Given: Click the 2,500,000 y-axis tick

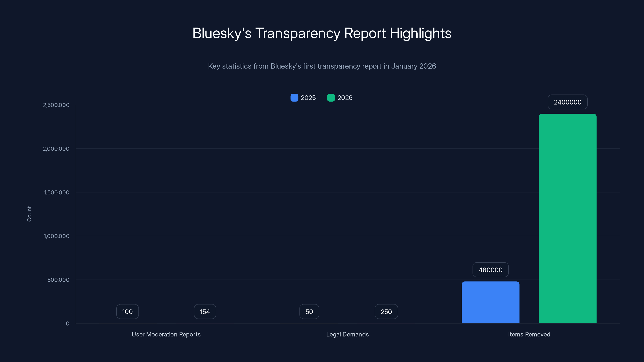Looking at the screenshot, I should (x=56, y=105).
